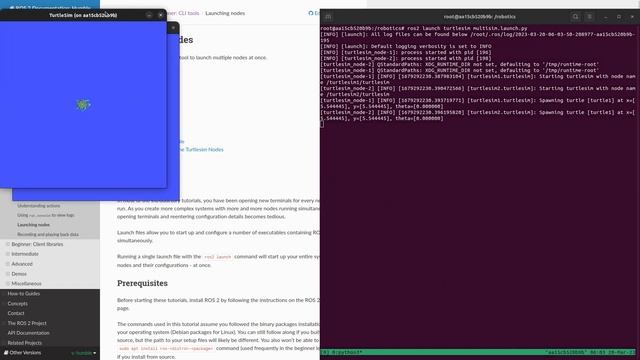Click the turtle in the TurtleSim canvas

(83, 105)
